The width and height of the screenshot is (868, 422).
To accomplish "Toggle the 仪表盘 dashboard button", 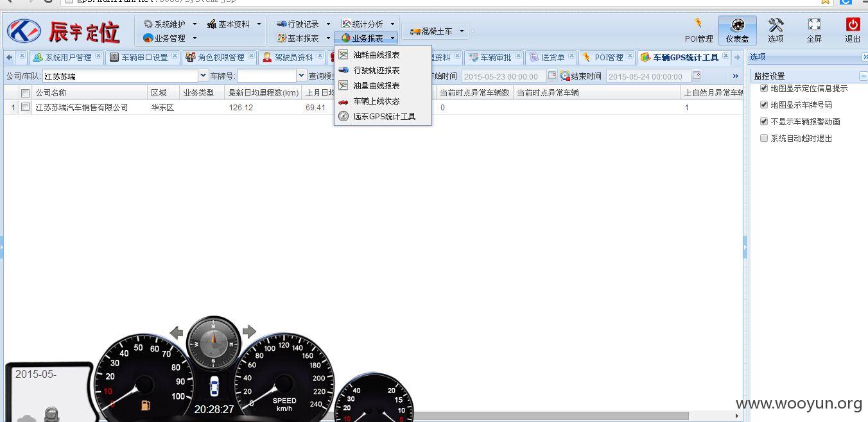I will coord(737,30).
